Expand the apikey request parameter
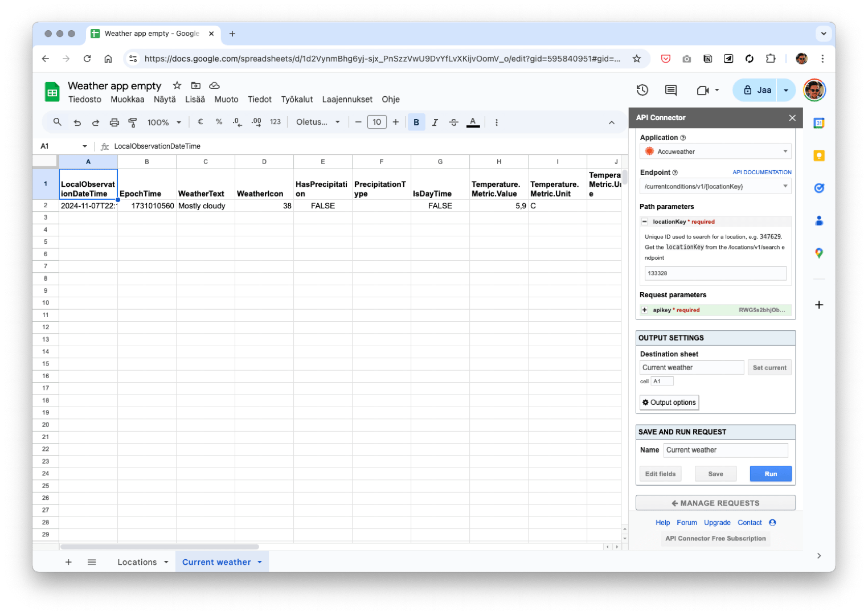868x615 pixels. 645,310
